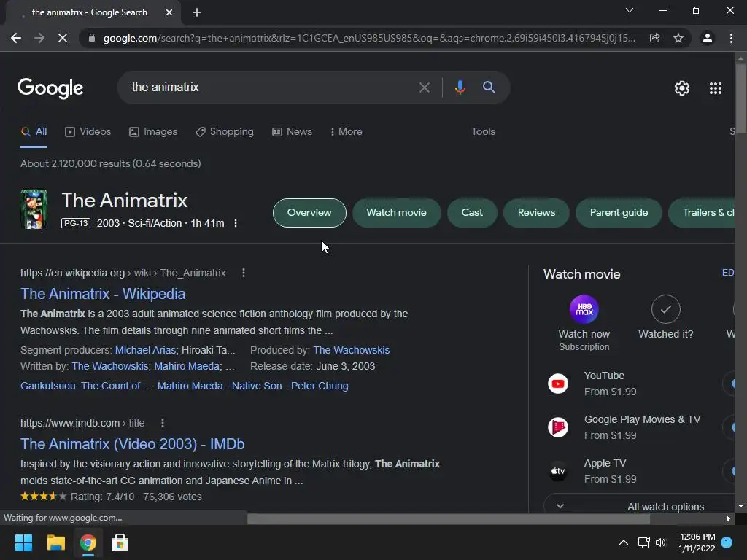Go to the Google homepage logo

50,88
